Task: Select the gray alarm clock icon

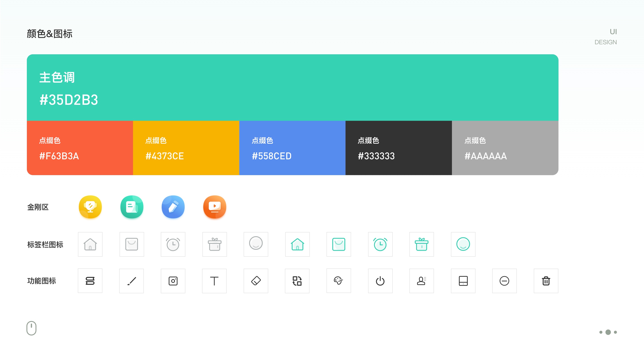Action: click(x=173, y=244)
